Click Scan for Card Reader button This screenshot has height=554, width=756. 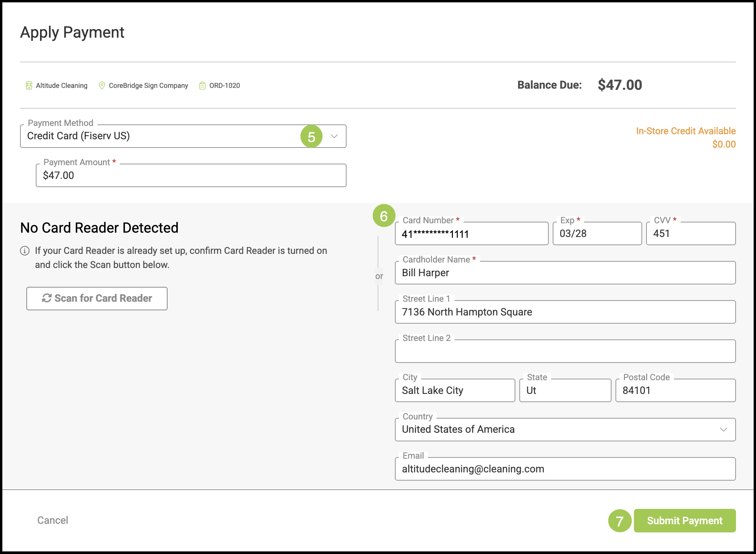[97, 299]
